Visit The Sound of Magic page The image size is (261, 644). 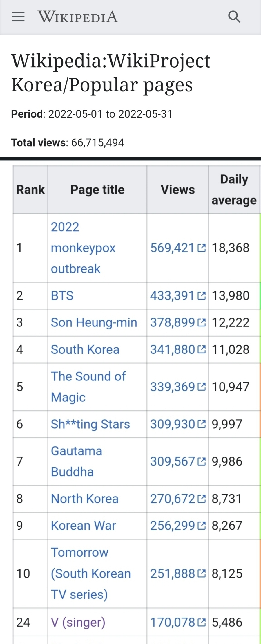point(88,387)
